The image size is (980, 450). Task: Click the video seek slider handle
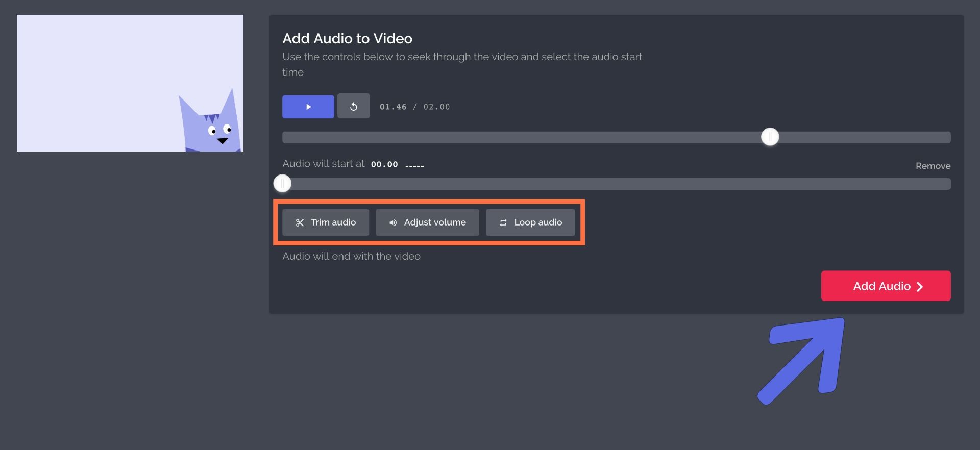pyautogui.click(x=770, y=137)
